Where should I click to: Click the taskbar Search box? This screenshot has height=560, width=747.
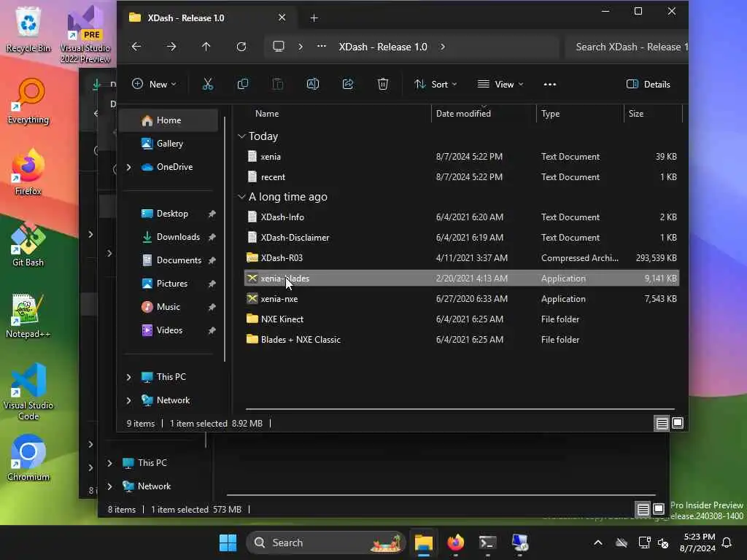coord(326,542)
